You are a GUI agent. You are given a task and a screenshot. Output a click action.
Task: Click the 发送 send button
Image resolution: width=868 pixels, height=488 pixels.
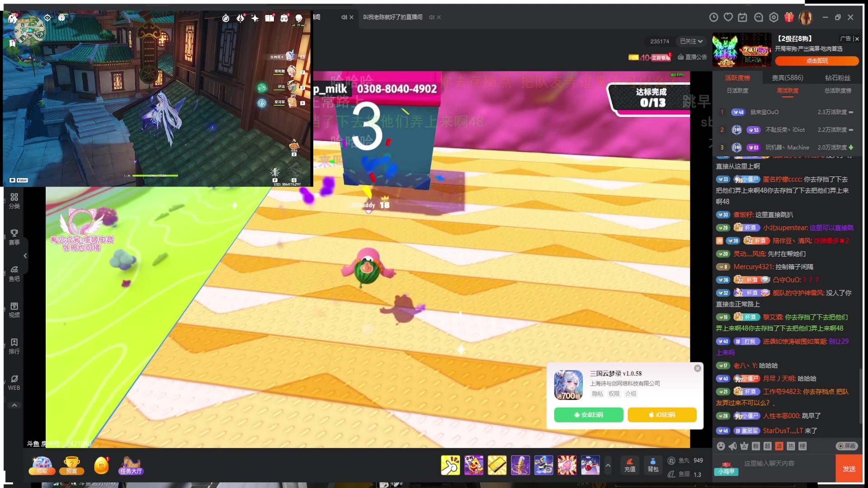point(849,469)
